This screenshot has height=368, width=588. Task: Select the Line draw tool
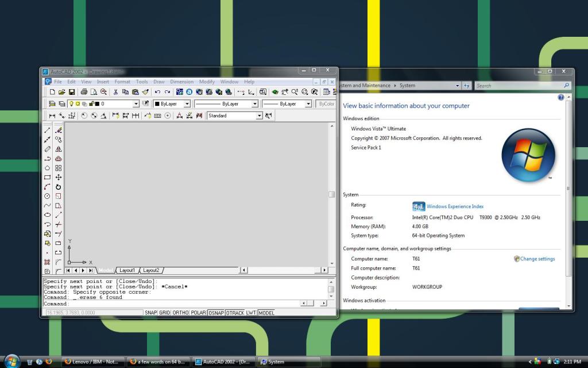47,131
